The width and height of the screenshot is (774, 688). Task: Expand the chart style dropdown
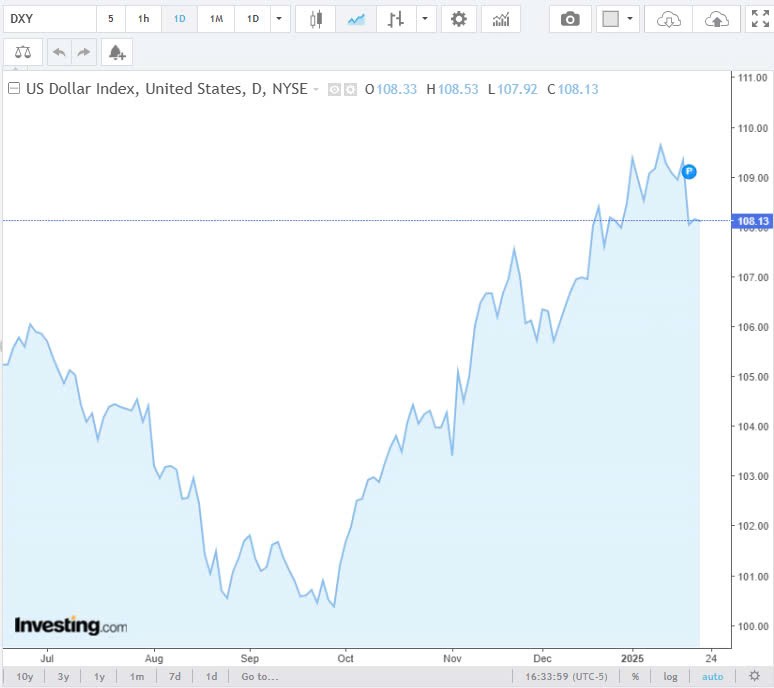[426, 19]
